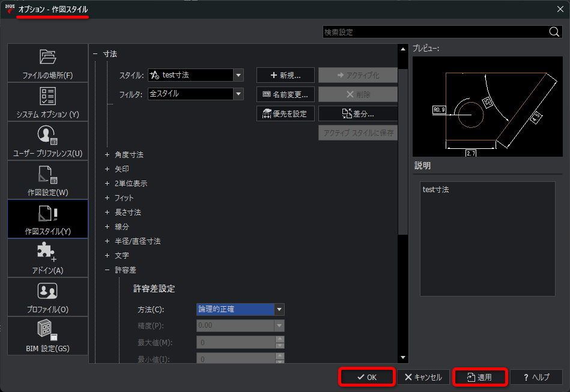Collapse the 許容差 section

(x=108, y=270)
